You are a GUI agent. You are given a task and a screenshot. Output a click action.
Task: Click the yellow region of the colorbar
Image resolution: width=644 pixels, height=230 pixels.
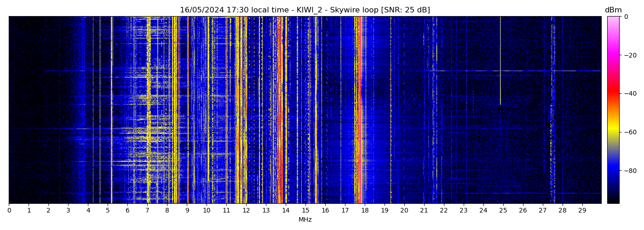pos(613,130)
